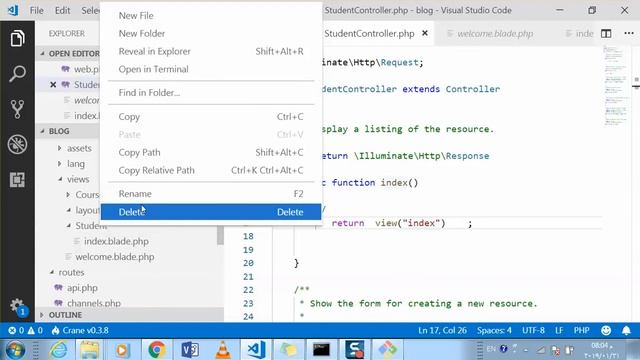The width and height of the screenshot is (640, 360).
Task: Click the explorer vertical scrollbar thumb
Action: pyautogui.click(x=220, y=235)
